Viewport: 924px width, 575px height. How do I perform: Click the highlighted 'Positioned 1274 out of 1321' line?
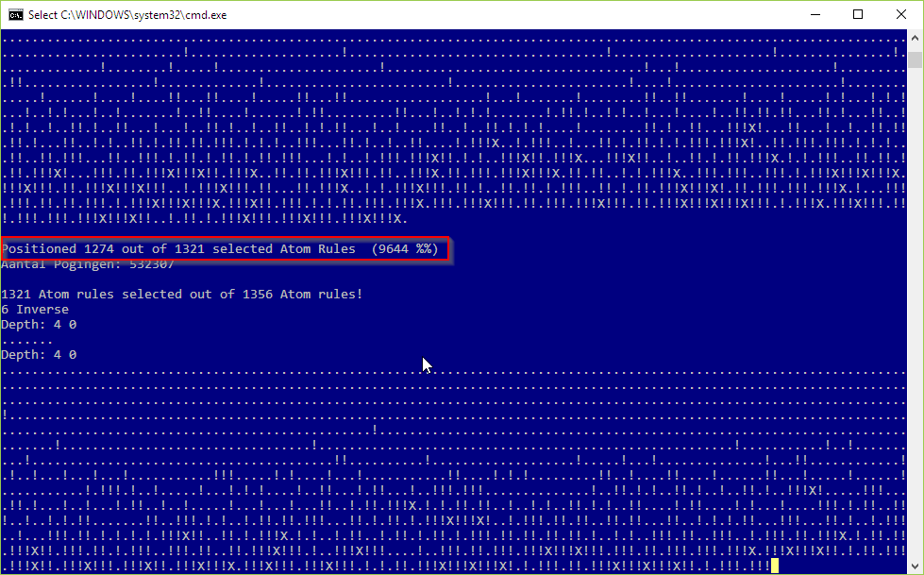click(226, 249)
